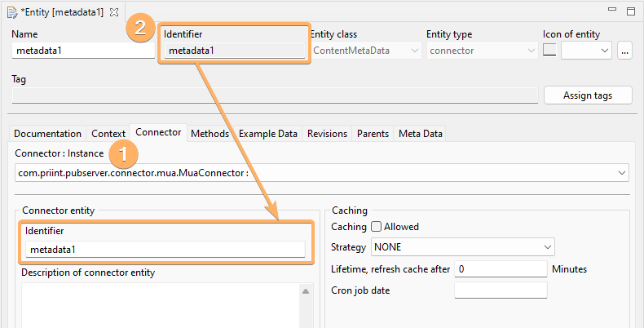Open the Icon of entity dropdown

coord(586,51)
